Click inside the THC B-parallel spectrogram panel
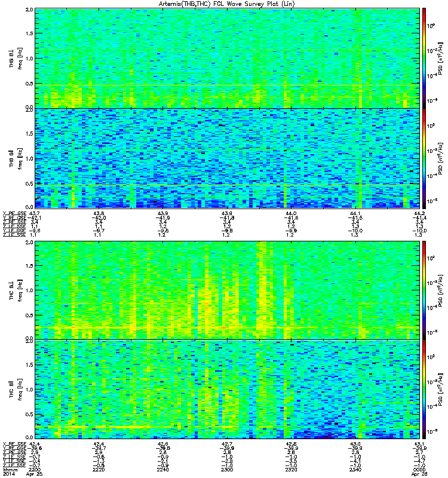The height and width of the screenshot is (478, 448). pyautogui.click(x=228, y=390)
